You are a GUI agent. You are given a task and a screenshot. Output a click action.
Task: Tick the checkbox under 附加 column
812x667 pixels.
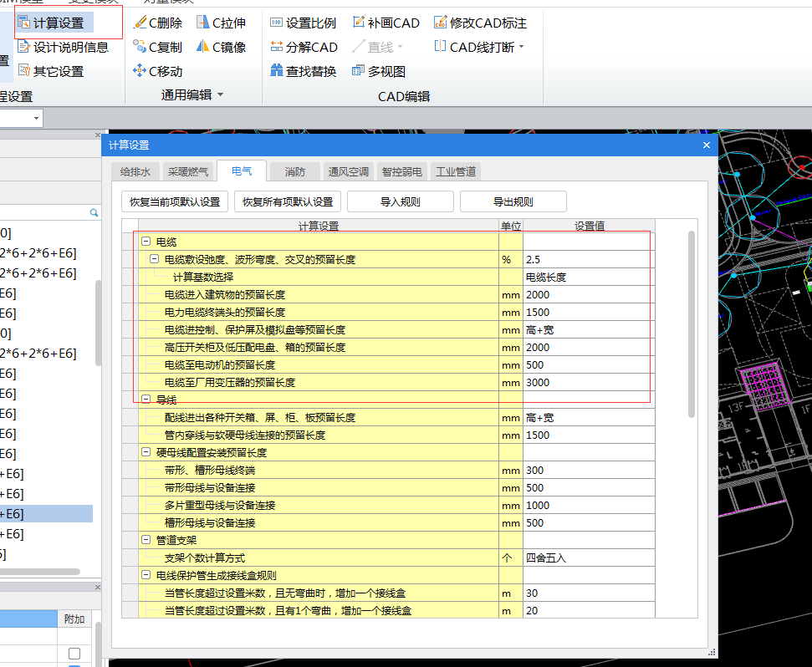pos(74,654)
